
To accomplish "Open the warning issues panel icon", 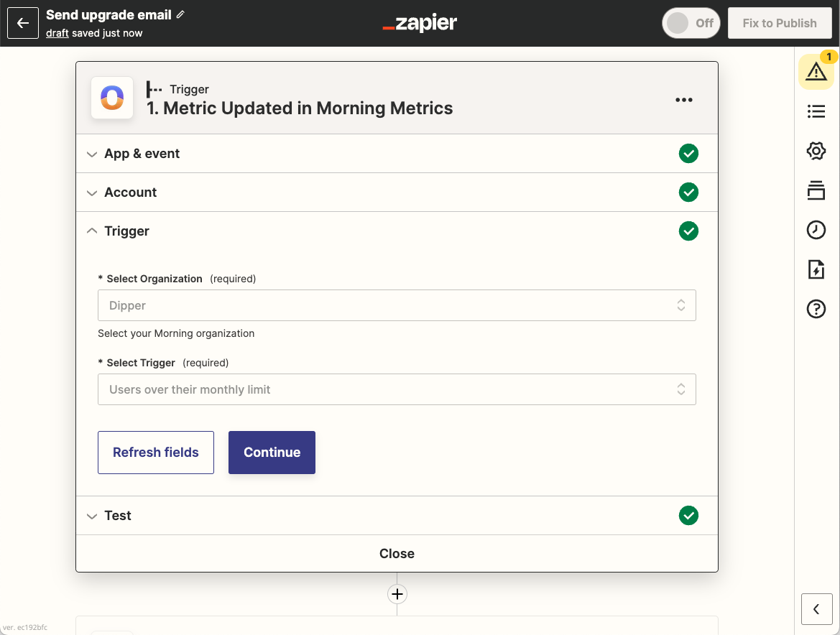I will [x=816, y=71].
